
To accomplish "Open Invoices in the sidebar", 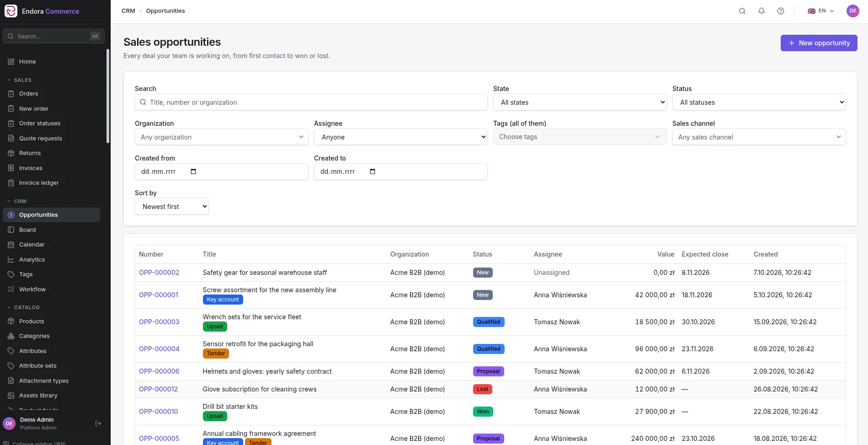I will coord(51,168).
